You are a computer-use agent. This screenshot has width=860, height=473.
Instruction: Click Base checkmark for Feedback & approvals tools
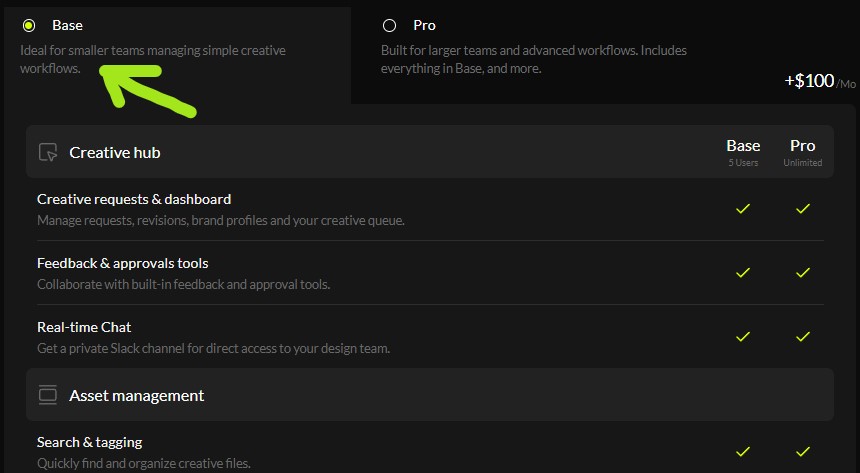coord(743,273)
